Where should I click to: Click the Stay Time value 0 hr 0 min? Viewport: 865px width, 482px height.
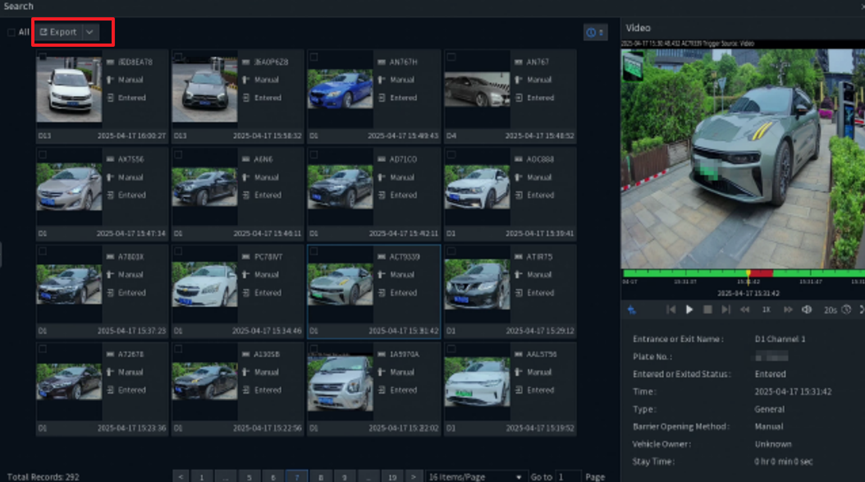(x=783, y=462)
